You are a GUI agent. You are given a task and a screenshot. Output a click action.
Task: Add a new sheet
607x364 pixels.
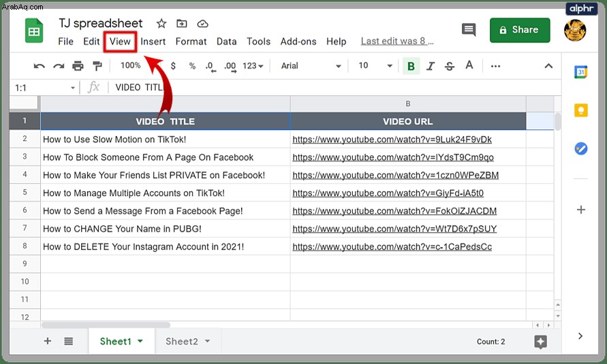point(48,341)
